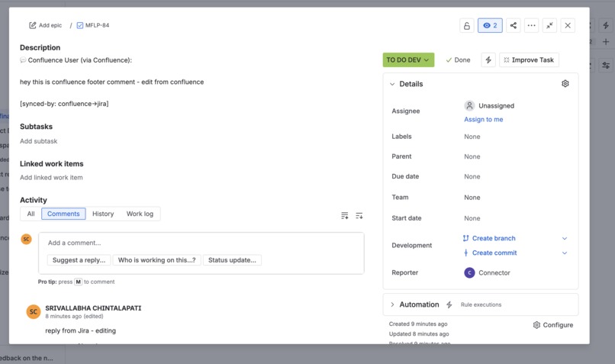615x364 pixels.
Task: Click the Labels None value
Action: [472, 137]
